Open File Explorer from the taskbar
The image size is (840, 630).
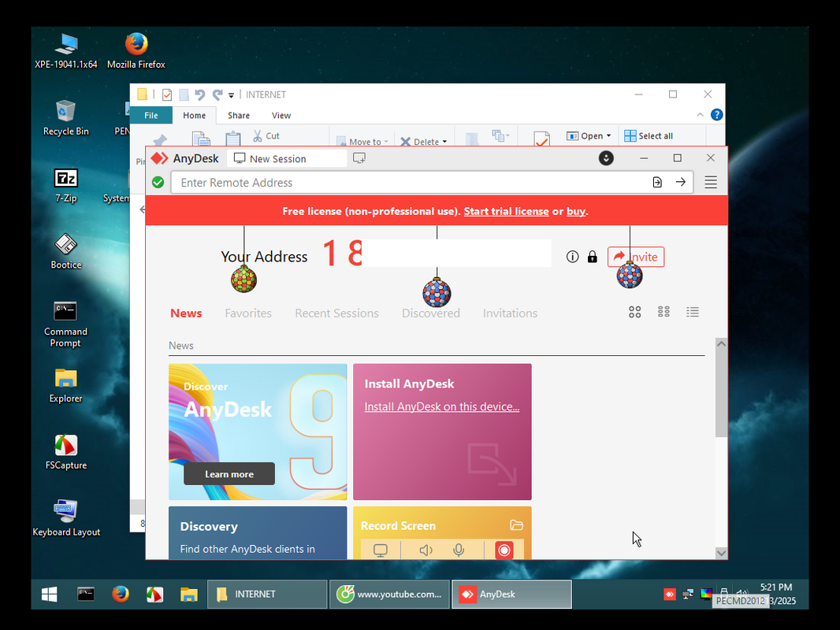188,594
